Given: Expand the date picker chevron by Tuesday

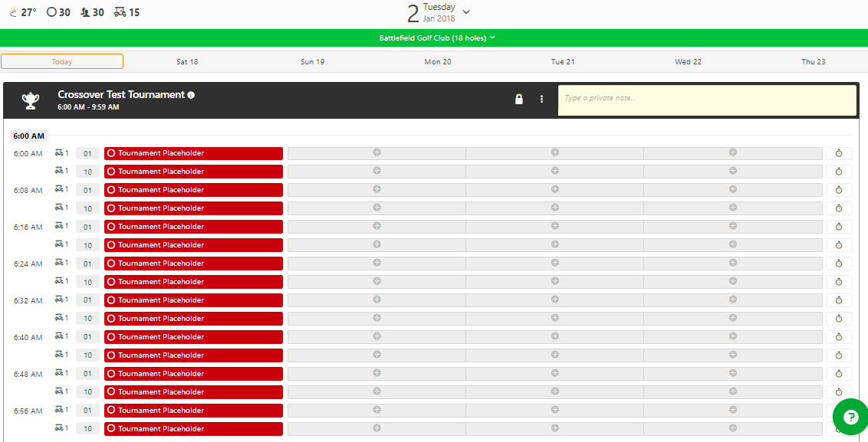Looking at the screenshot, I should pyautogui.click(x=466, y=12).
